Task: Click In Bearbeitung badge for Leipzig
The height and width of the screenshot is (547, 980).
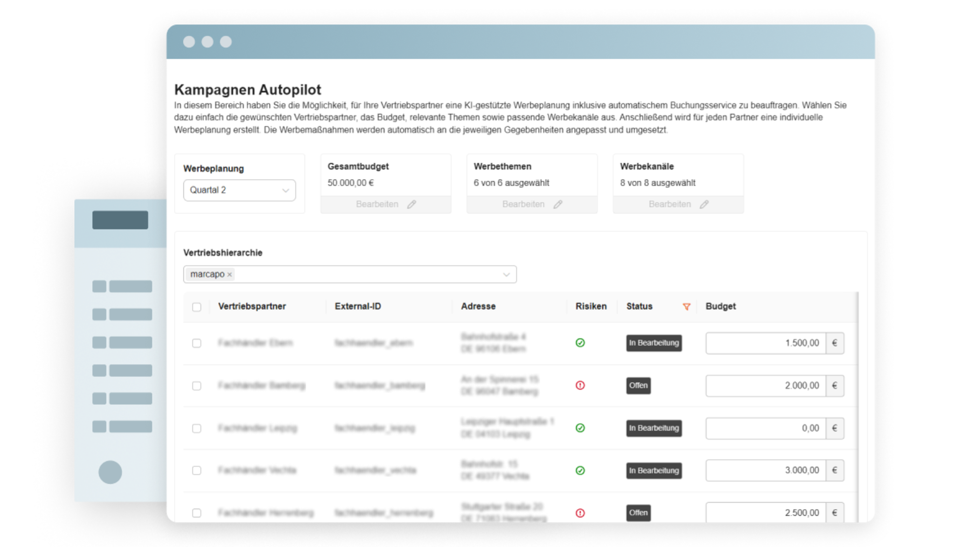Action: click(654, 428)
